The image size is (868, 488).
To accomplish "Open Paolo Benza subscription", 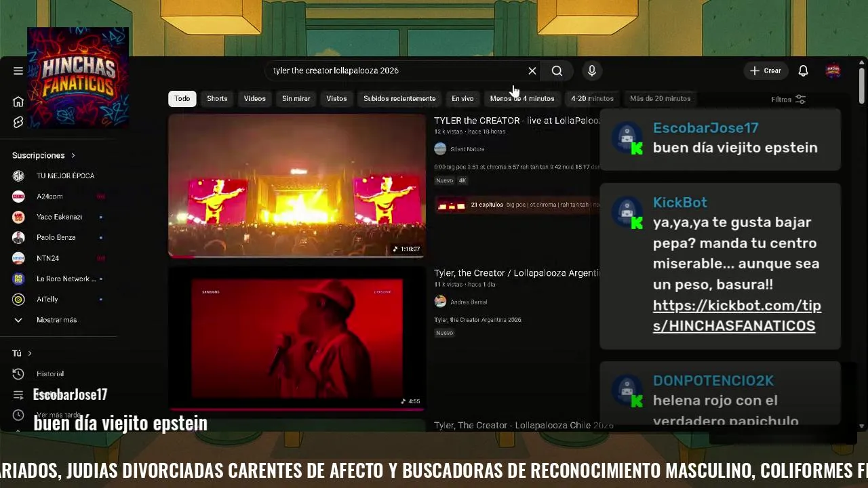I will (x=58, y=237).
